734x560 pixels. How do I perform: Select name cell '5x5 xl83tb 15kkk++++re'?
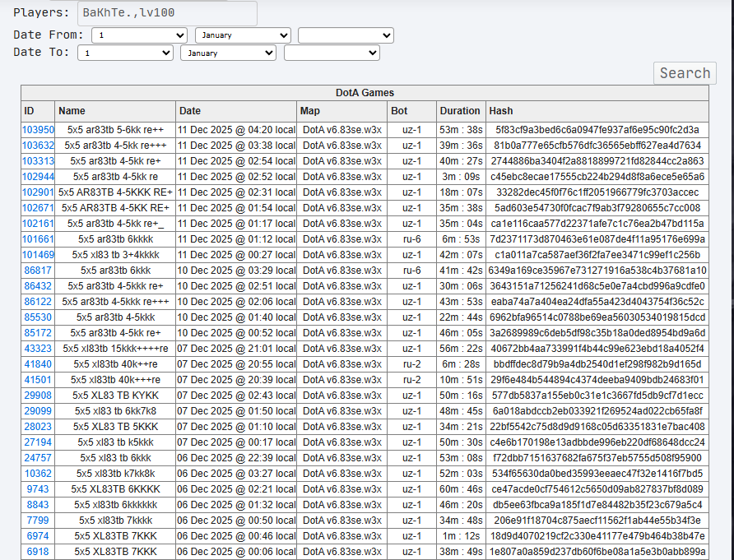pos(115,349)
